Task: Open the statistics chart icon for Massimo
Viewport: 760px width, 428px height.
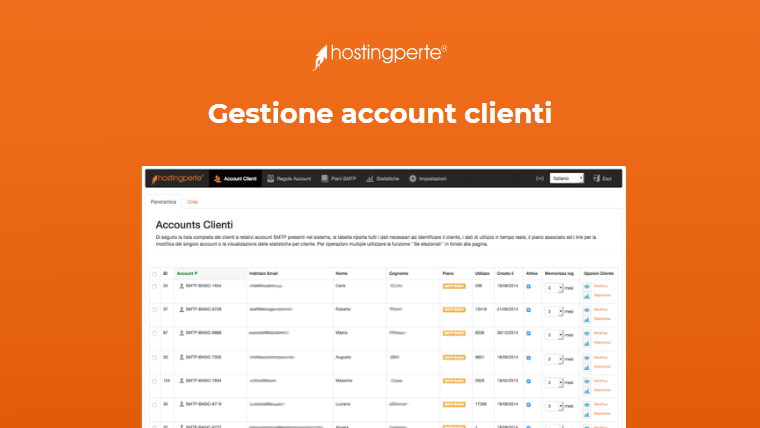Action: click(586, 389)
